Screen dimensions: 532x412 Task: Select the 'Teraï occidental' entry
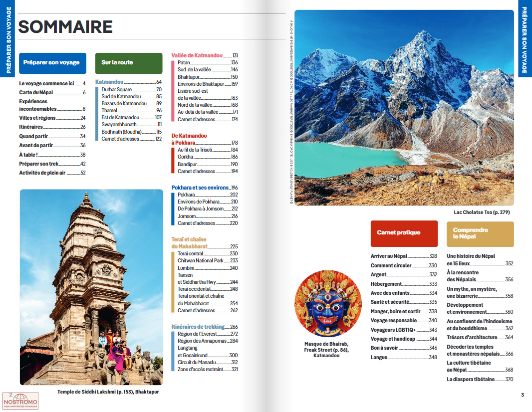click(x=208, y=289)
